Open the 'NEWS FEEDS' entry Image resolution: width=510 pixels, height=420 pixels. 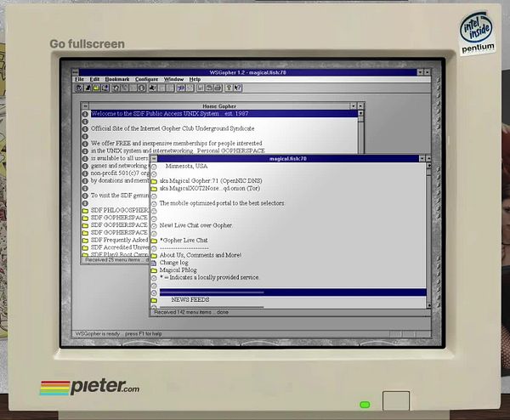click(190, 299)
